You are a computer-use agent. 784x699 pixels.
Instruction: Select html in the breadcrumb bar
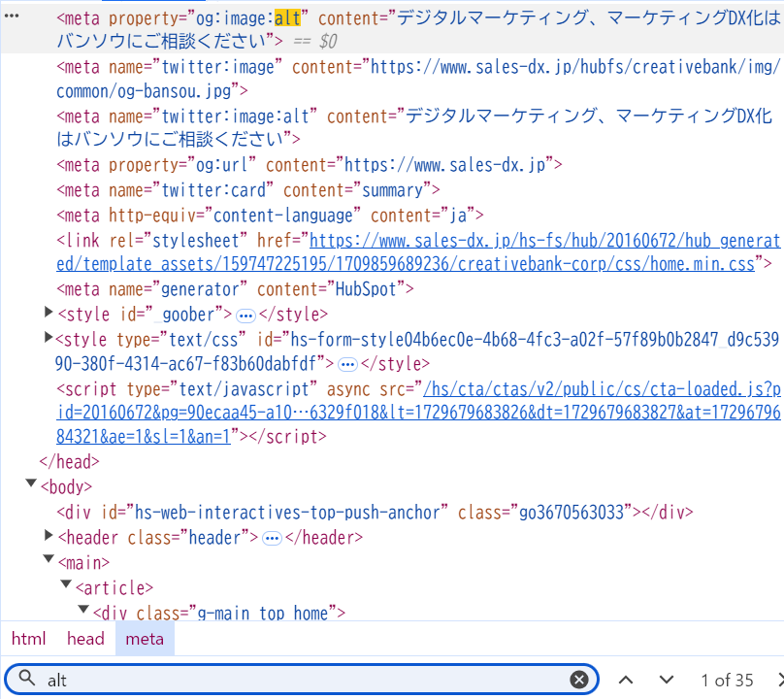tap(28, 639)
